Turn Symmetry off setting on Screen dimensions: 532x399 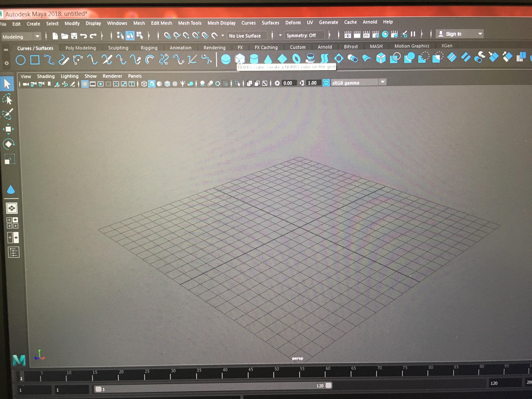coord(303,35)
